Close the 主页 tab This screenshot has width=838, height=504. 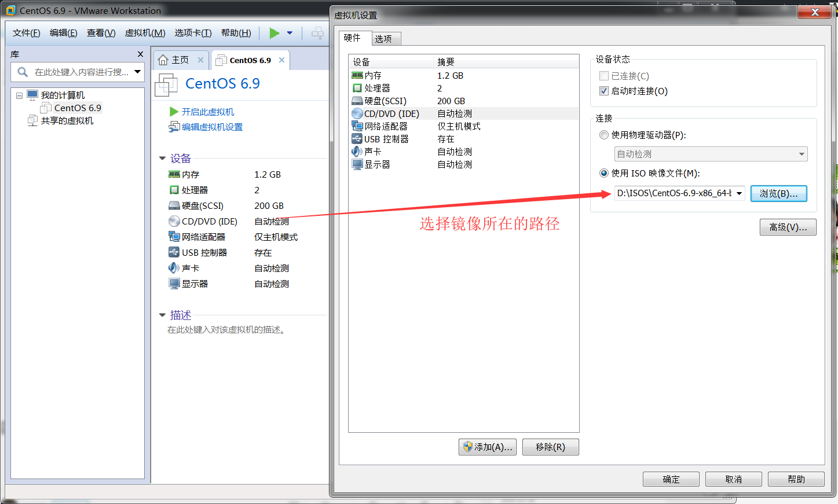click(200, 60)
